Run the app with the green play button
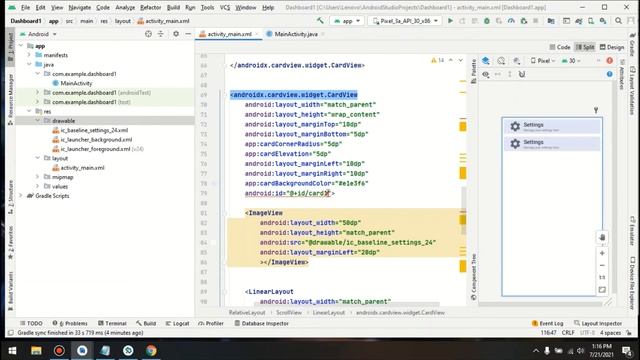The image size is (640, 360). click(450, 21)
